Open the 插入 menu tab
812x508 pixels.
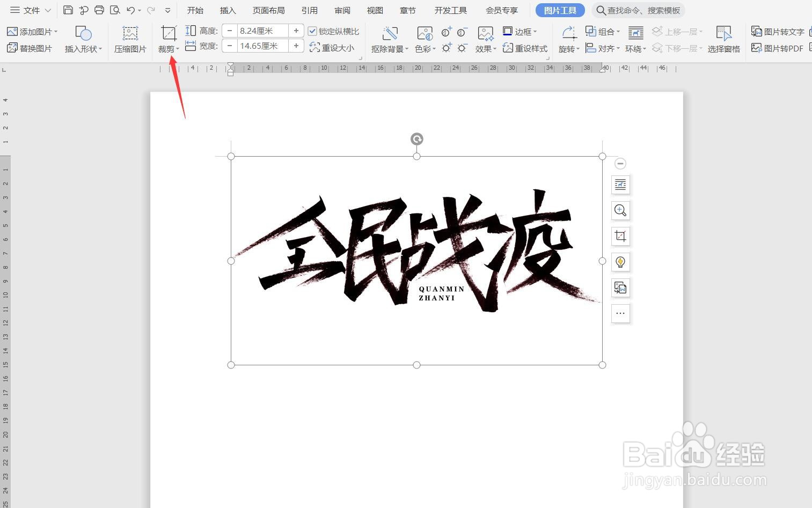click(227, 10)
